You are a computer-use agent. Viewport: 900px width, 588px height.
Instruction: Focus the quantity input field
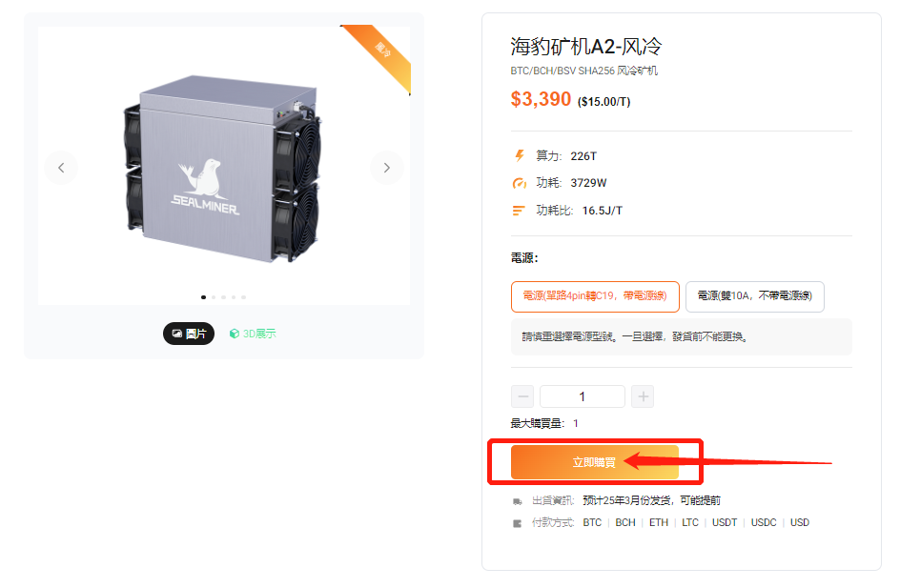(x=582, y=396)
